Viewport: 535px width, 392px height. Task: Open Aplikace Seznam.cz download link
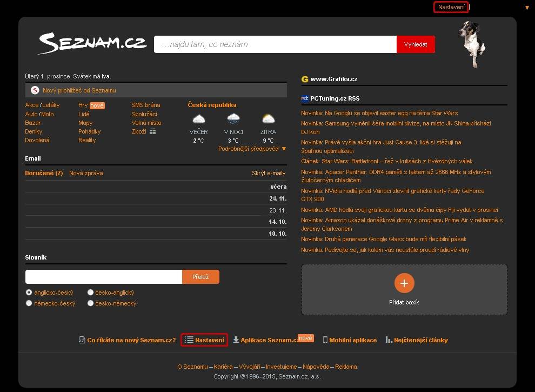pyautogui.click(x=270, y=340)
